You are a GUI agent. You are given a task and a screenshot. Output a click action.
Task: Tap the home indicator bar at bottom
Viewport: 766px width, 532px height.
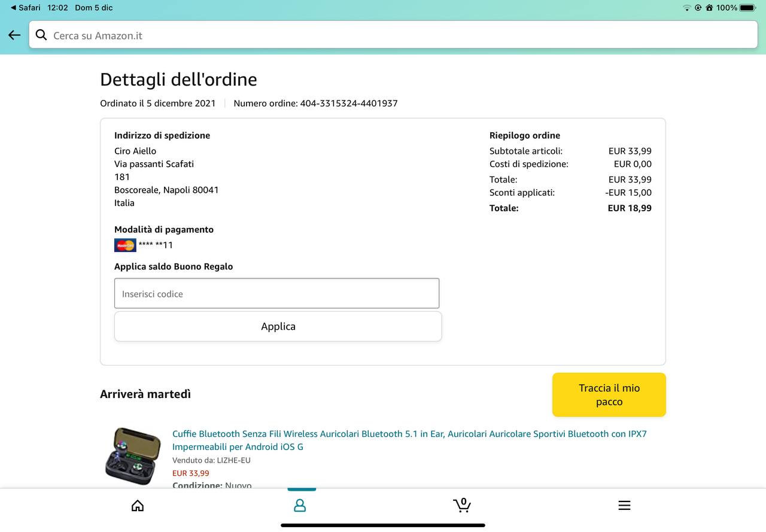383,525
